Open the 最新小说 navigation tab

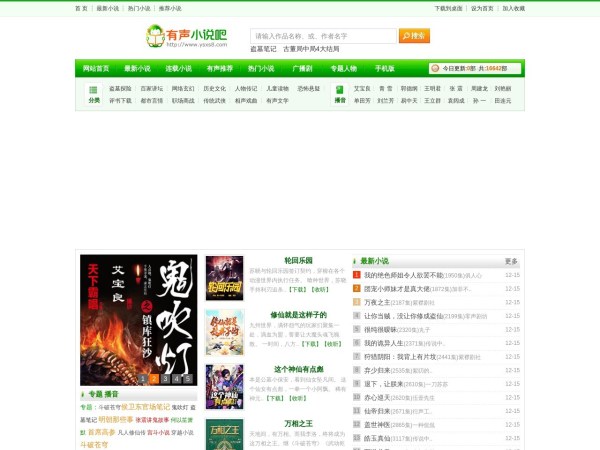point(137,69)
